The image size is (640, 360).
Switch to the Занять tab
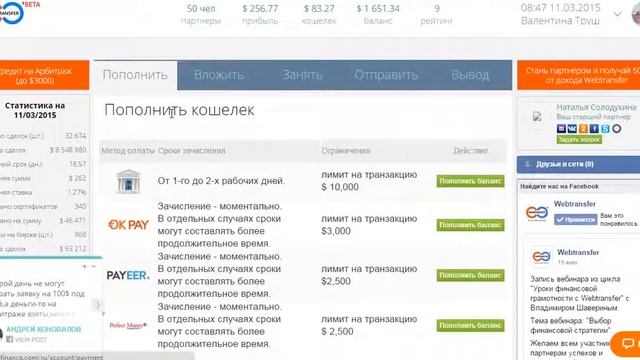pyautogui.click(x=302, y=75)
